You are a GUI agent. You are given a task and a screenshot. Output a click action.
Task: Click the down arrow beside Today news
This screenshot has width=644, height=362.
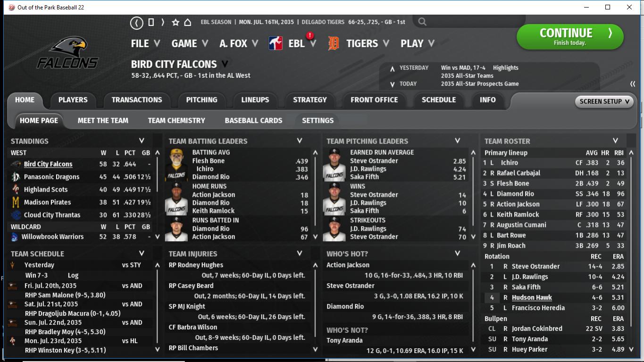392,84
